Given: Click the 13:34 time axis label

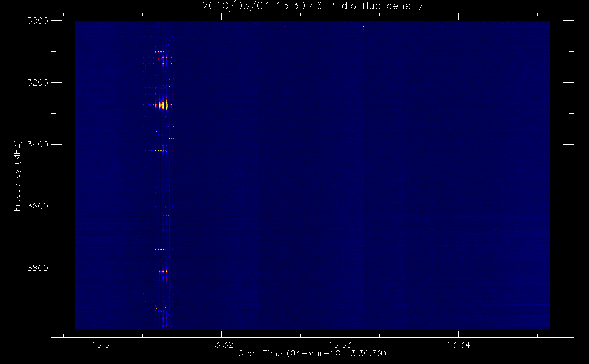Looking at the screenshot, I should click(458, 345).
